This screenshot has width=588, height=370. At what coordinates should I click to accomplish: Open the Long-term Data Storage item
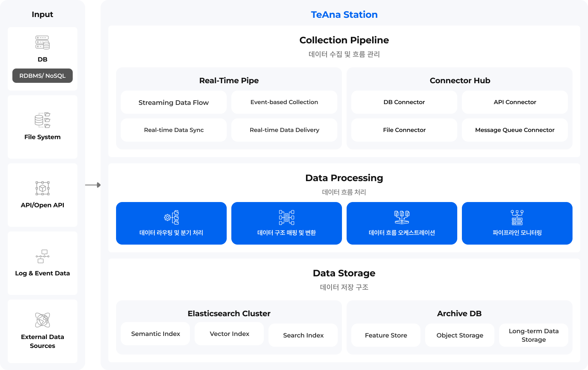(533, 335)
